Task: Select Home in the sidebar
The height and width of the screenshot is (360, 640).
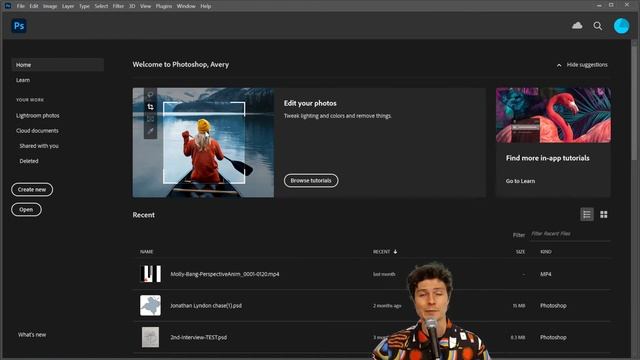Action: [58, 65]
